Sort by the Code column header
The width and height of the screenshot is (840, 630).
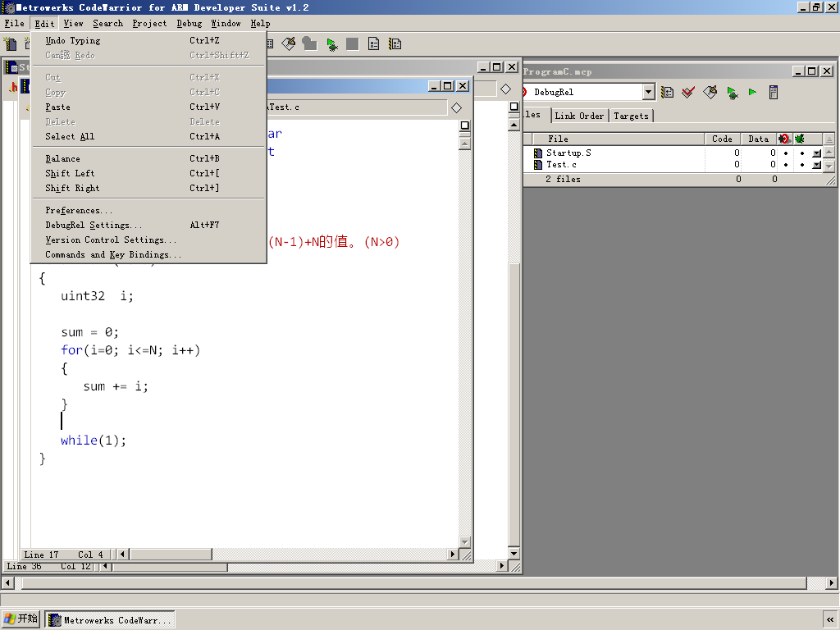(722, 139)
